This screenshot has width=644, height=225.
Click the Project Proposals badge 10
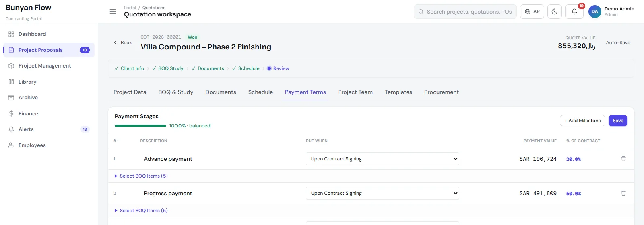point(85,50)
